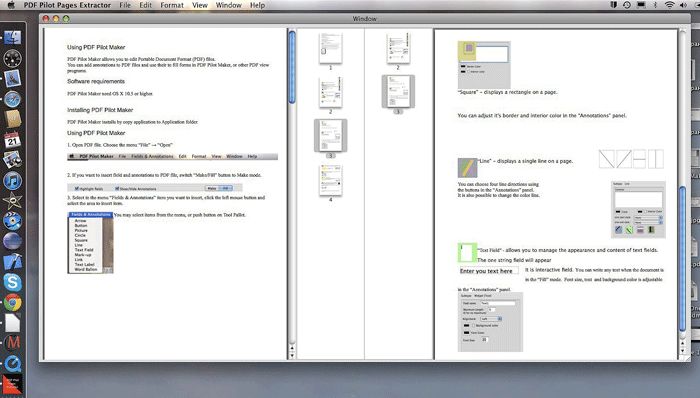Viewport: 700px width, 398px height.
Task: Launch QuickTime Player from the Dock
Action: (x=12, y=363)
